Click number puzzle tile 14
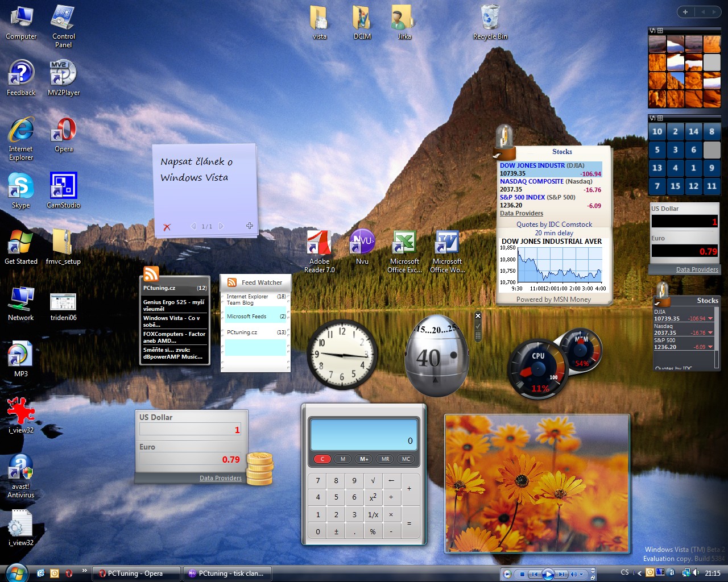 [693, 131]
